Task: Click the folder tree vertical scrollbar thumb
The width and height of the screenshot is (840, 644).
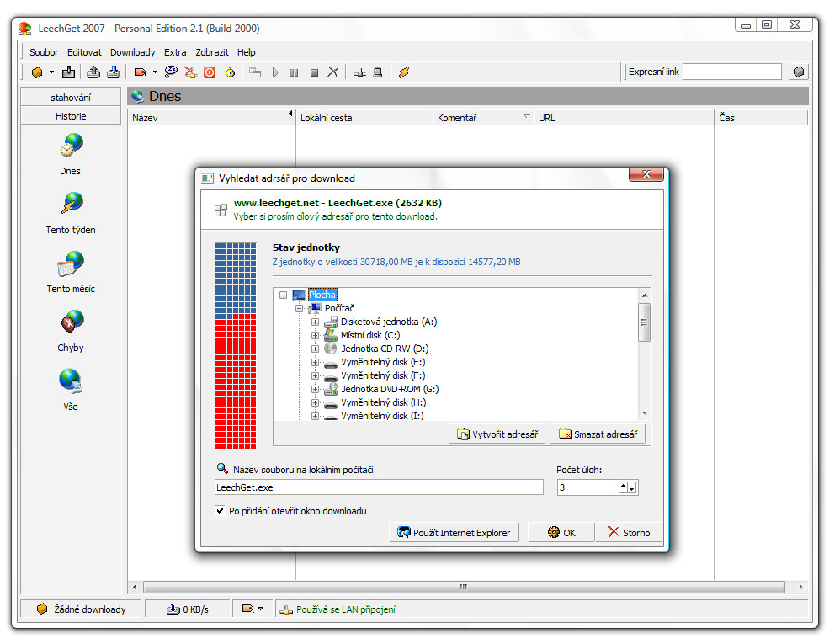Action: (645, 322)
